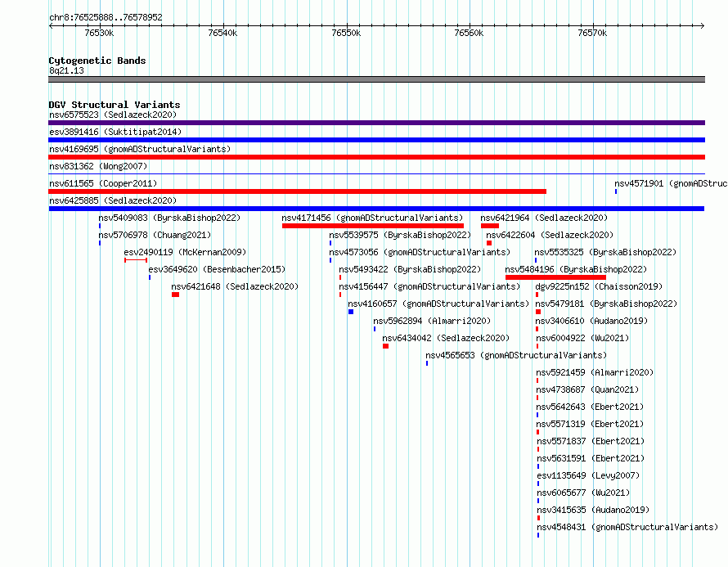Open esv3891416 (Suktitipat2014) variant label
728x567 pixels.
115,132
